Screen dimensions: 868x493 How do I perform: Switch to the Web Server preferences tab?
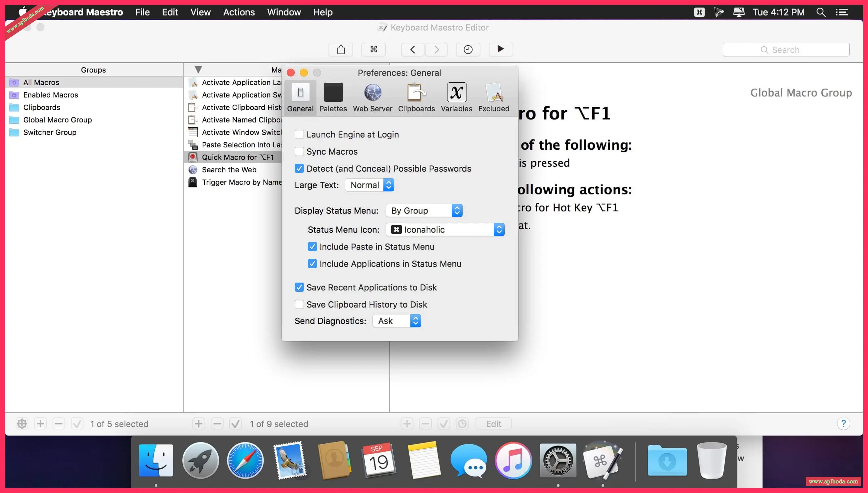pos(373,97)
